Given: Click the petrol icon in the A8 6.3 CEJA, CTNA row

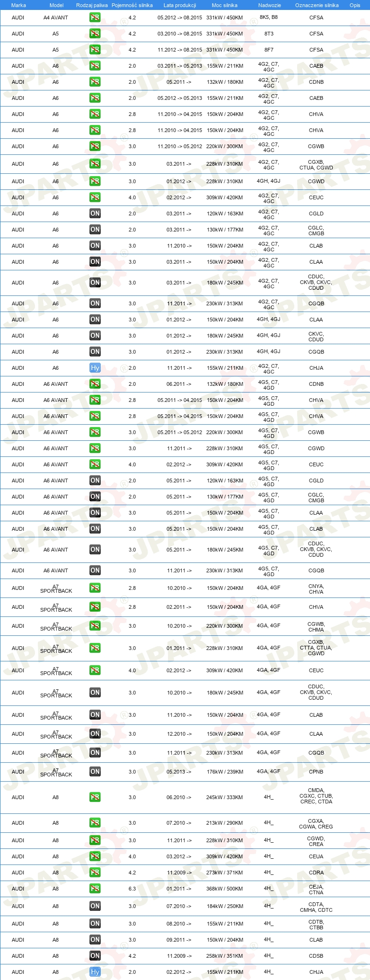Looking at the screenshot, I should (x=95, y=889).
